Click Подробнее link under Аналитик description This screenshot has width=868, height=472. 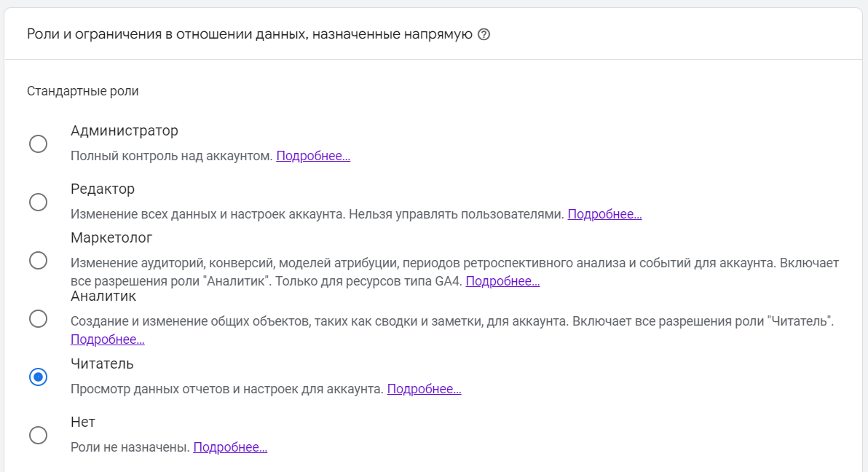click(x=107, y=339)
